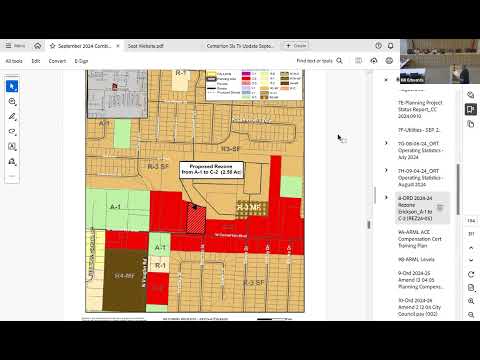Click the Find text or tools field
The width and height of the screenshot is (480, 360).
coord(315,61)
